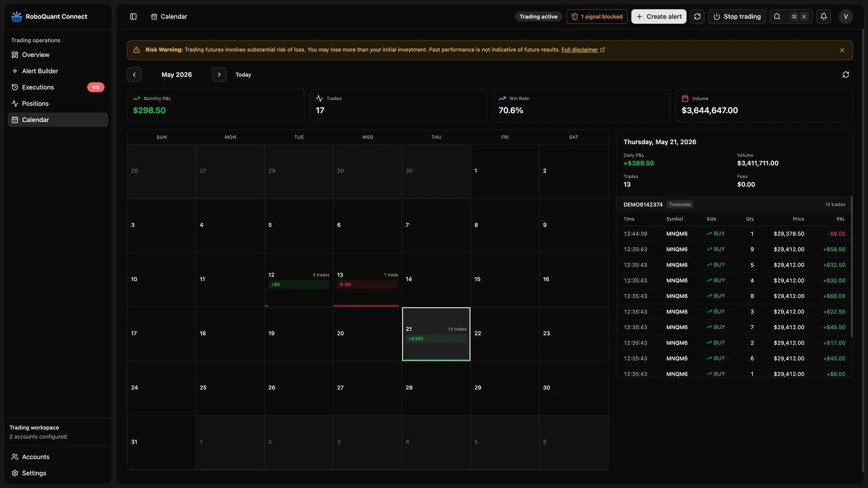This screenshot has height=488, width=868.
Task: Select Calendar in sidebar
Action: (x=58, y=120)
